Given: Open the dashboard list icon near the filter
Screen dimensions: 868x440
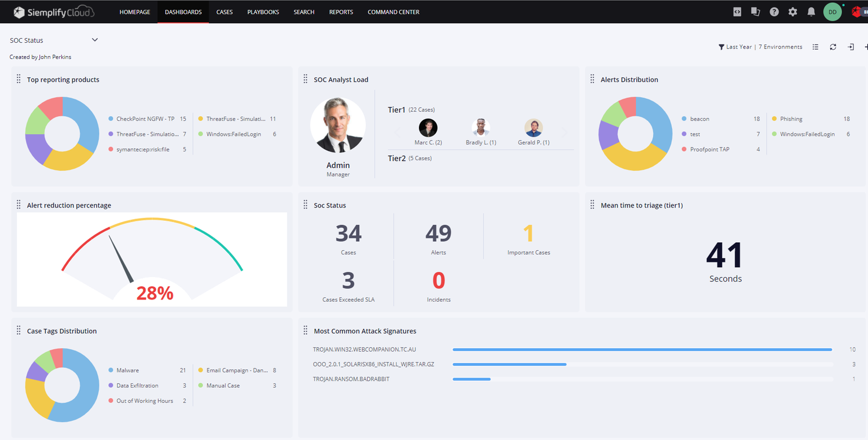Looking at the screenshot, I should (815, 46).
